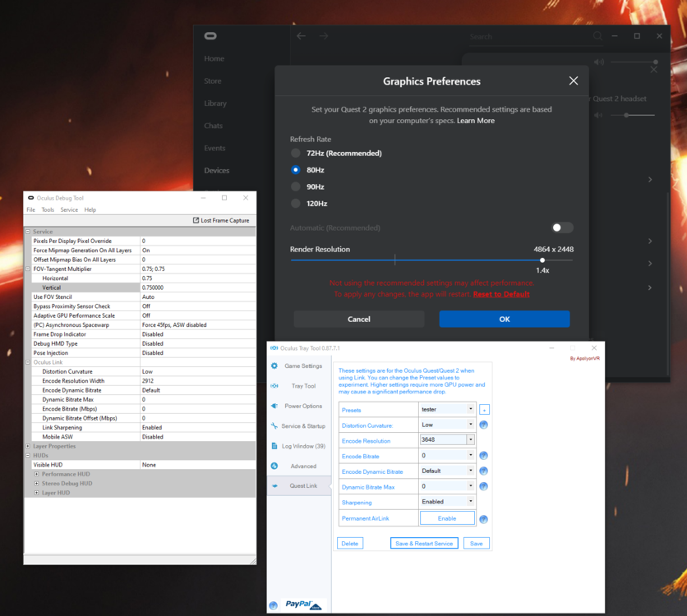The height and width of the screenshot is (616, 687).
Task: Click help icon for Encode Bitrate
Action: (484, 456)
